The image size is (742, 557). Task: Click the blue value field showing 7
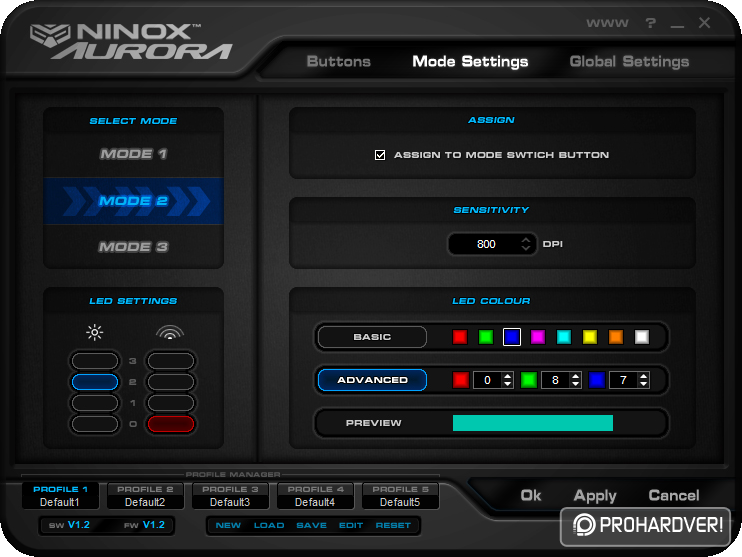pos(624,380)
